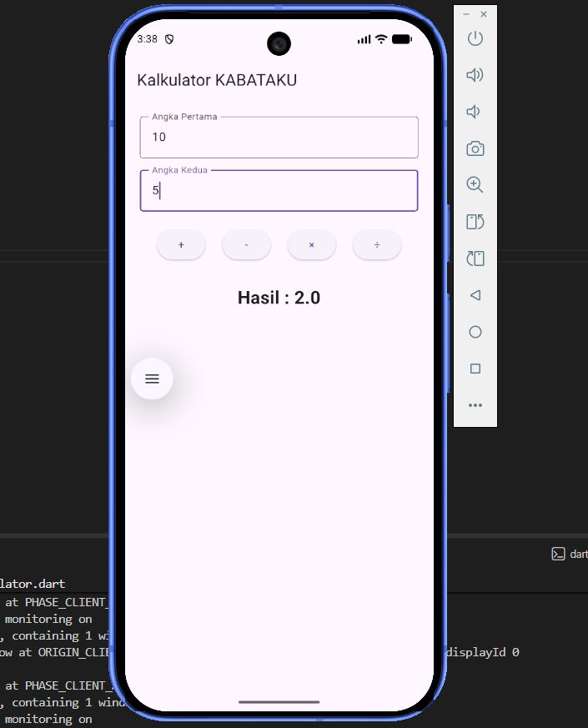Click the shield icon beside the clock
The image size is (588, 728).
169,39
